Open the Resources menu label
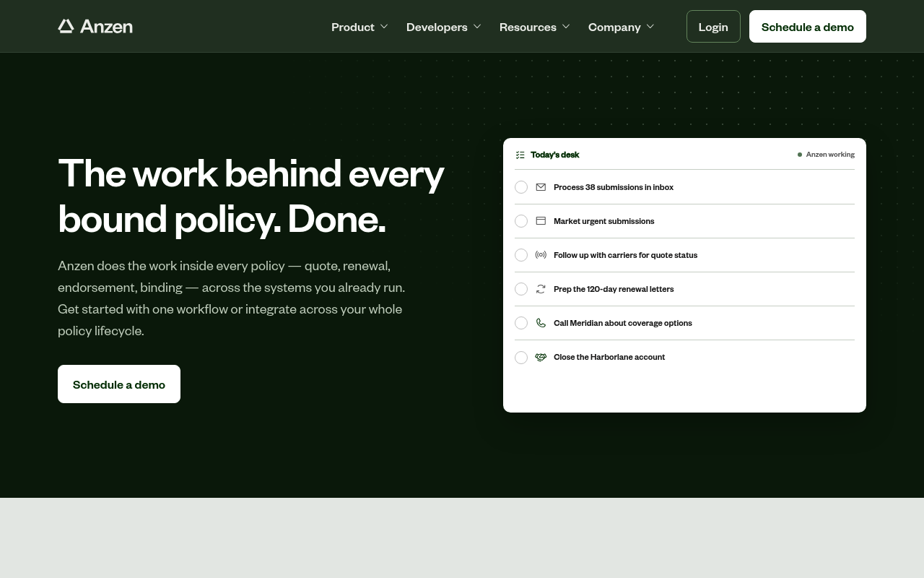Viewport: 924px width, 578px height. 528,27
